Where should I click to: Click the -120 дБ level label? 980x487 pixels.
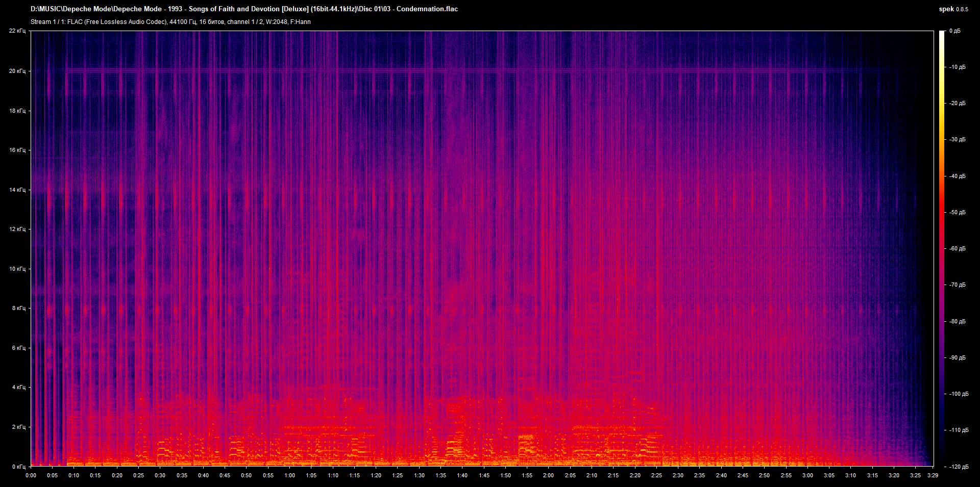pyautogui.click(x=958, y=467)
